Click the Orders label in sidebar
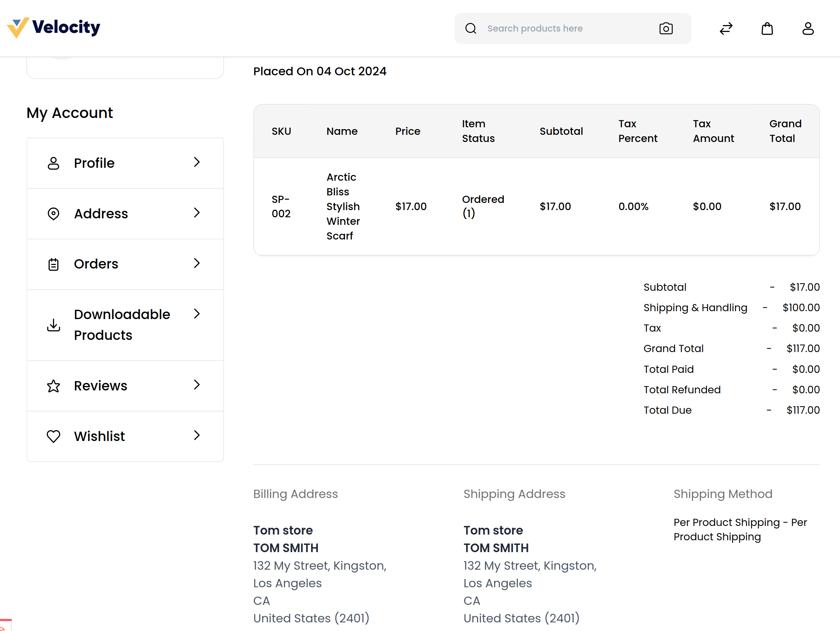 click(96, 264)
